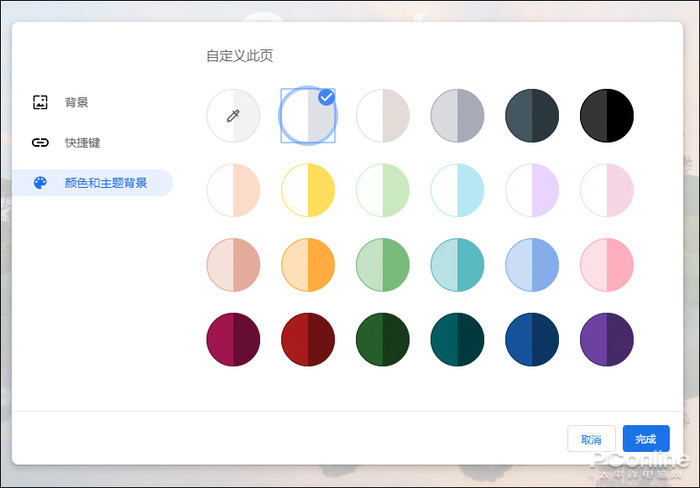This screenshot has height=488, width=700.
Task: Choose the pink theme swatch
Action: [607, 265]
